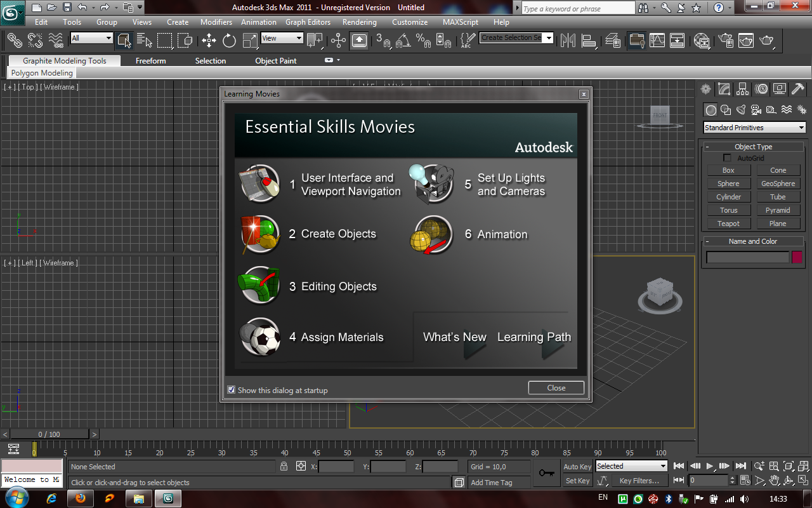Toggle Spinner Snap
This screenshot has height=508, width=812.
[x=444, y=40]
